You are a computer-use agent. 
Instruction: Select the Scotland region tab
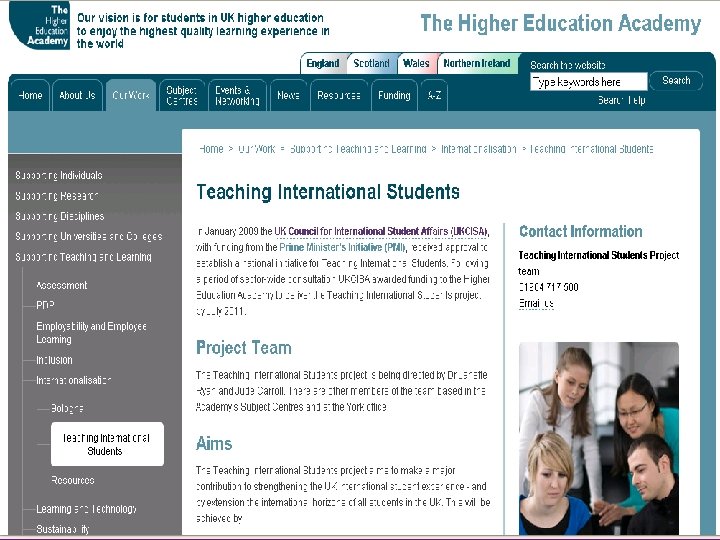pos(371,63)
